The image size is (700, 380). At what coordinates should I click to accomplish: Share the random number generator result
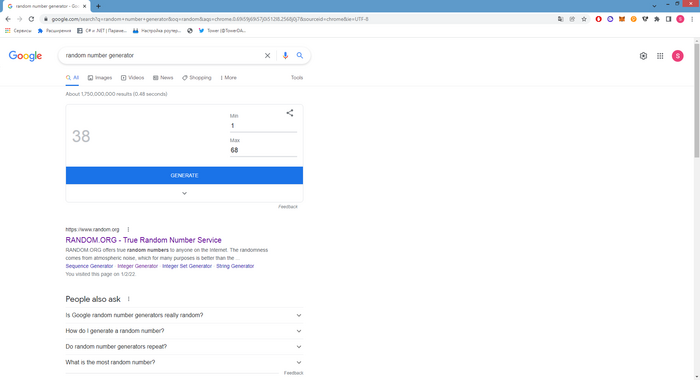coord(290,113)
